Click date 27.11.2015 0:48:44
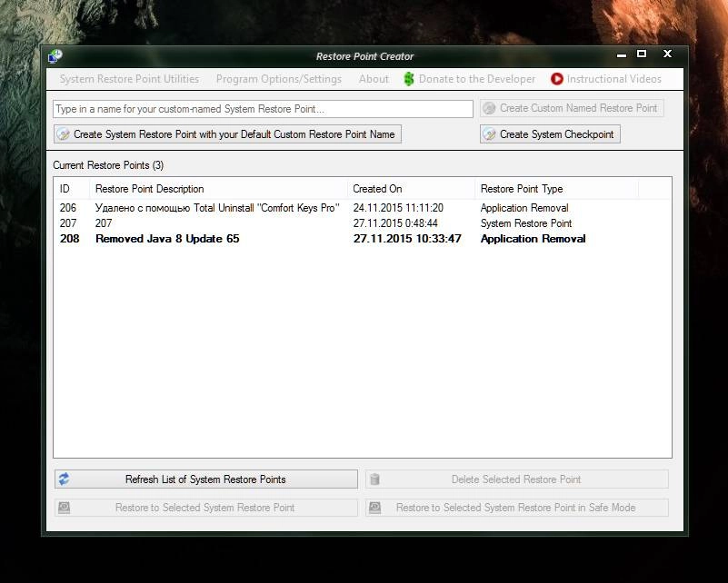This screenshot has width=728, height=583. [395, 223]
